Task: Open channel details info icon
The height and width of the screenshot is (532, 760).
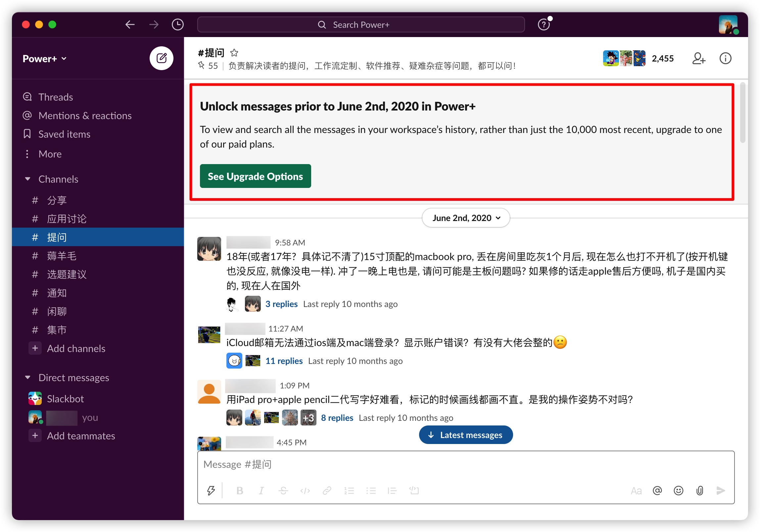Action: [725, 59]
